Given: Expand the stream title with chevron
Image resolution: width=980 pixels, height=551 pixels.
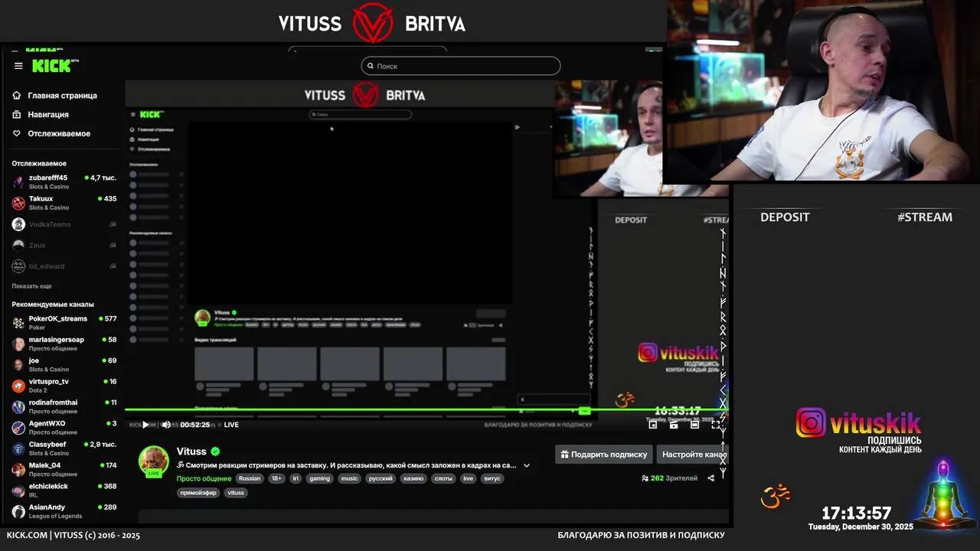Looking at the screenshot, I should pyautogui.click(x=527, y=465).
